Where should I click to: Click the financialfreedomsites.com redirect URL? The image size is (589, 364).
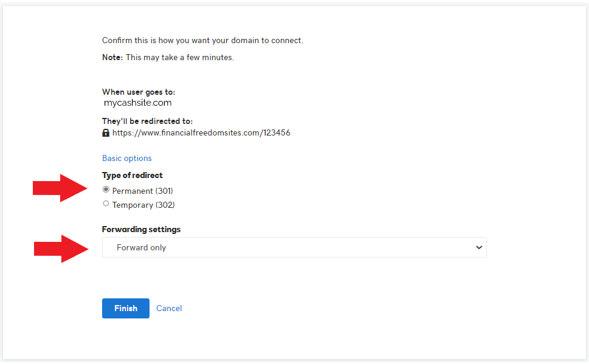(x=201, y=132)
